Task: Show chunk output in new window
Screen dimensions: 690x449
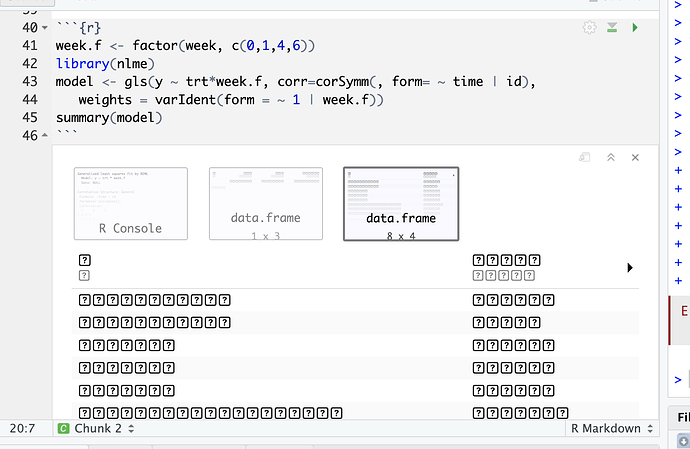Action: (x=585, y=157)
